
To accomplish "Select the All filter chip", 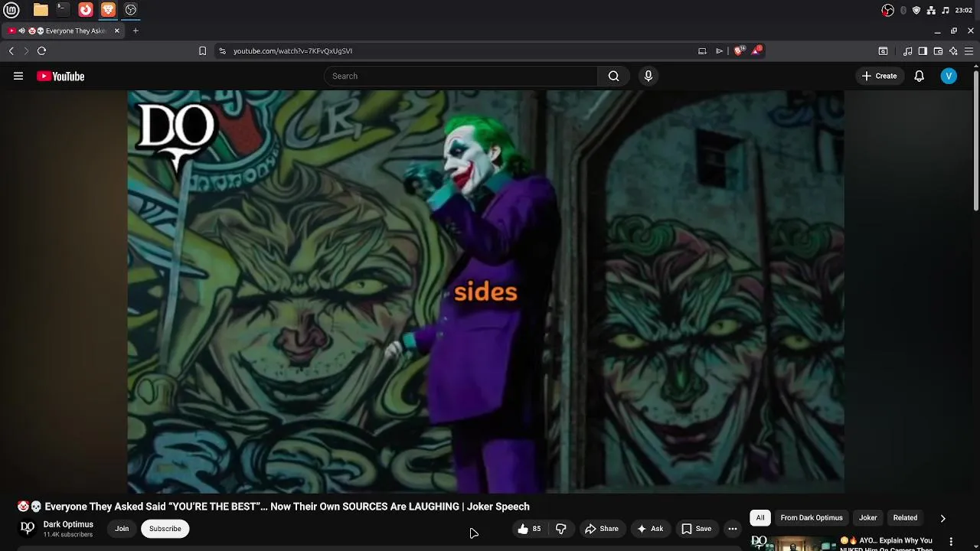I will 760,518.
